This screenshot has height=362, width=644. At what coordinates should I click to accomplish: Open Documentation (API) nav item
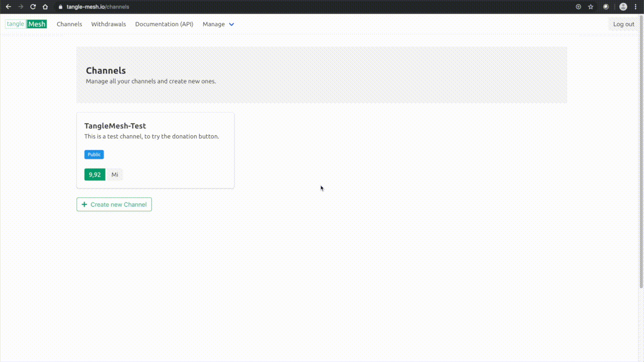[164, 24]
